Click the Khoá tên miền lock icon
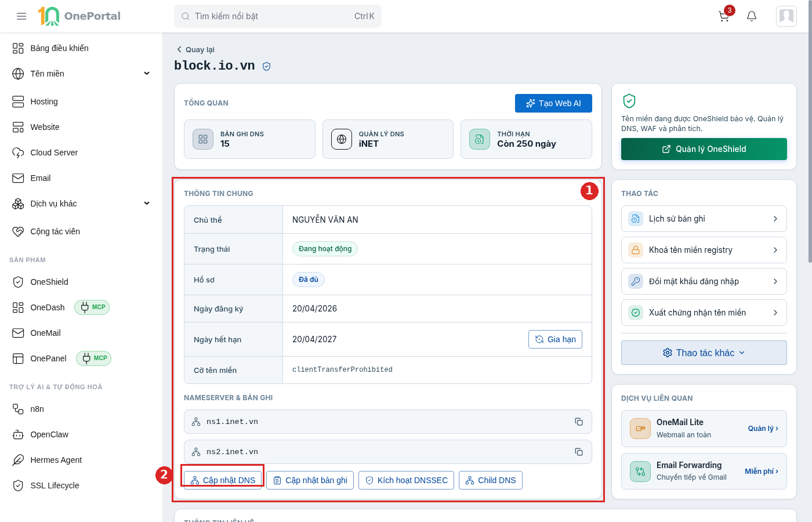812x522 pixels. pos(636,250)
